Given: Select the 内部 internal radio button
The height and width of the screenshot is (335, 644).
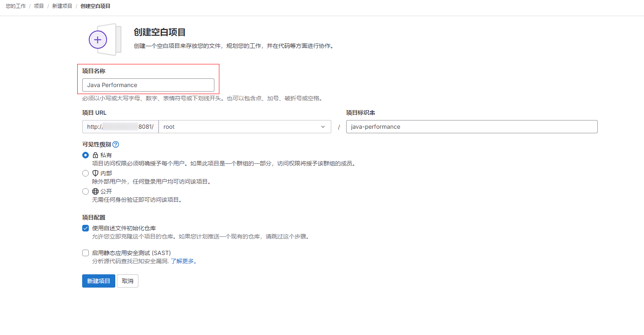Looking at the screenshot, I should coord(86,173).
